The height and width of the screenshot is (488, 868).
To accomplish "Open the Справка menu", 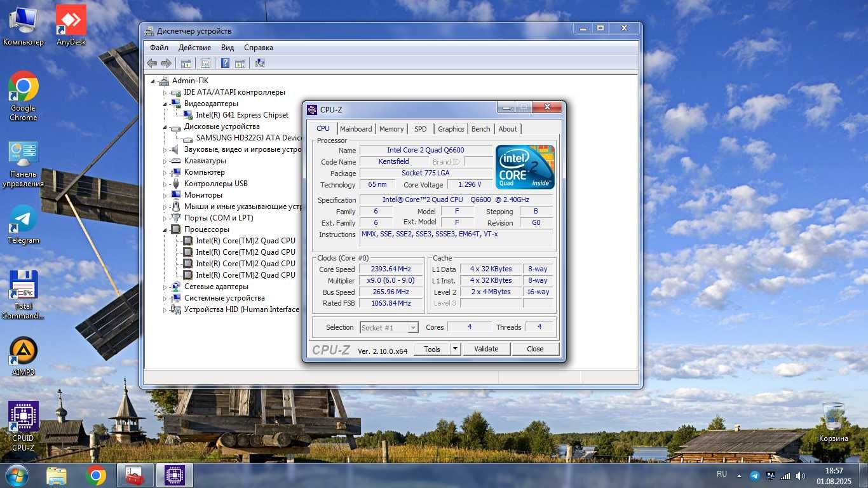I will (x=259, y=48).
